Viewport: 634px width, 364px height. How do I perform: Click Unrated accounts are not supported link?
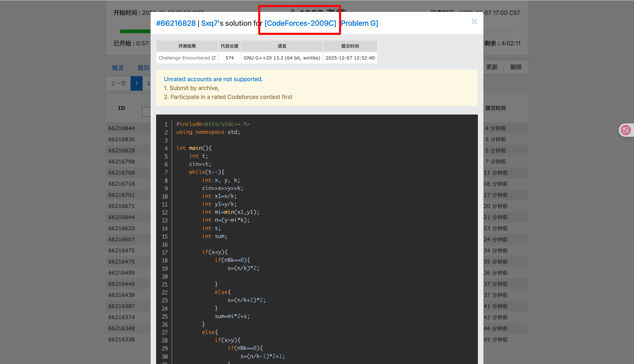pyautogui.click(x=213, y=79)
